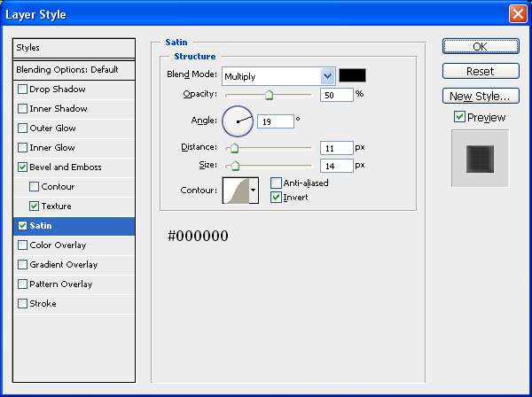
Task: Select the Gradient Overlay label
Action: pyautogui.click(x=64, y=264)
